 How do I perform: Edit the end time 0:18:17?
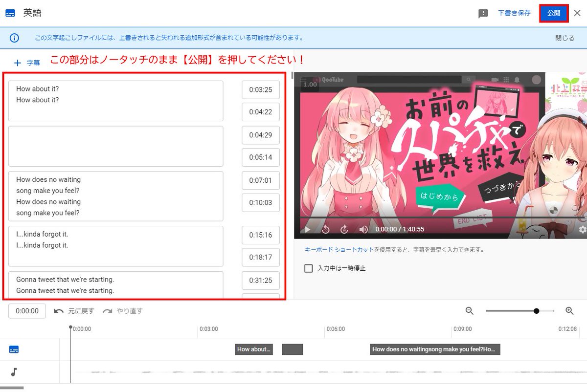pos(261,258)
